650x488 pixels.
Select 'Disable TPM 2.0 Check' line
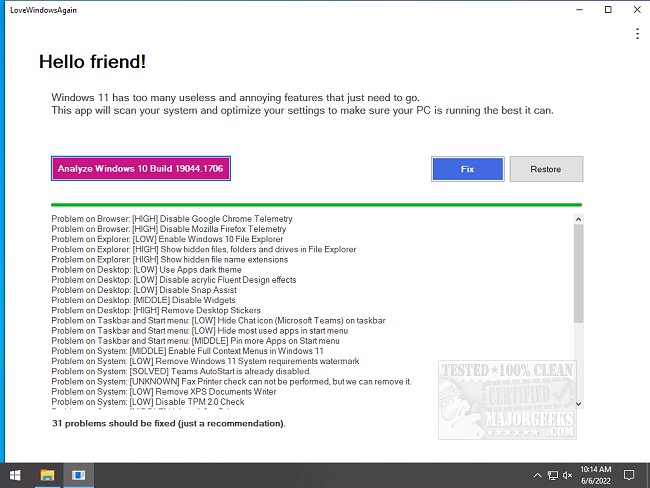(x=148, y=402)
